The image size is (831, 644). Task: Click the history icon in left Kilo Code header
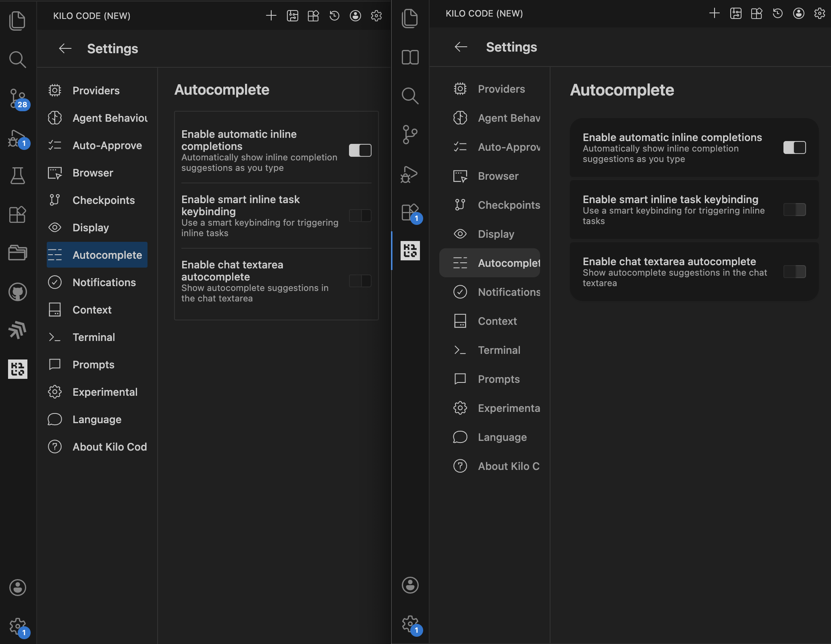(x=334, y=16)
